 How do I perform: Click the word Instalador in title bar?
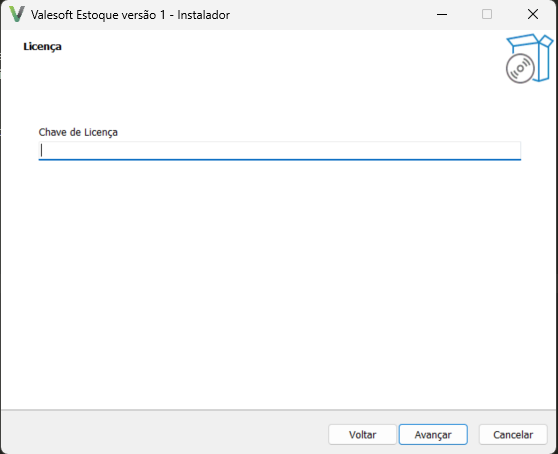(x=204, y=15)
